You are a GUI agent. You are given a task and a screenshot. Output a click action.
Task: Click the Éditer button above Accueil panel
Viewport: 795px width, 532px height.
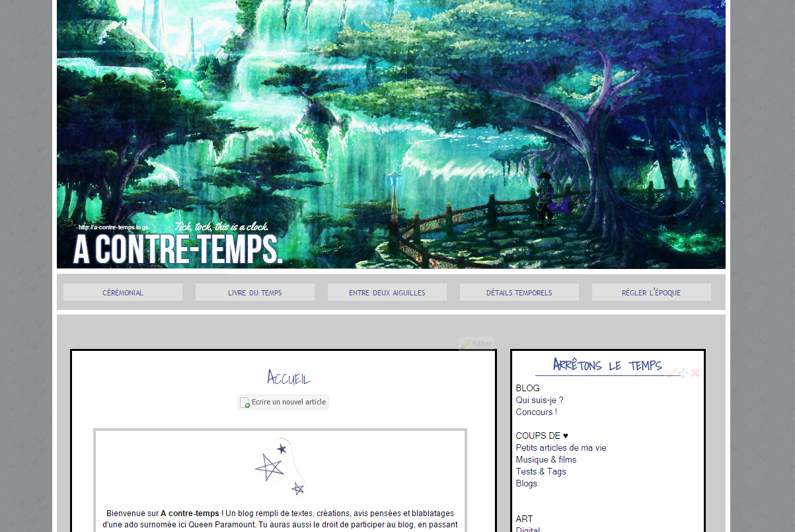(x=476, y=344)
